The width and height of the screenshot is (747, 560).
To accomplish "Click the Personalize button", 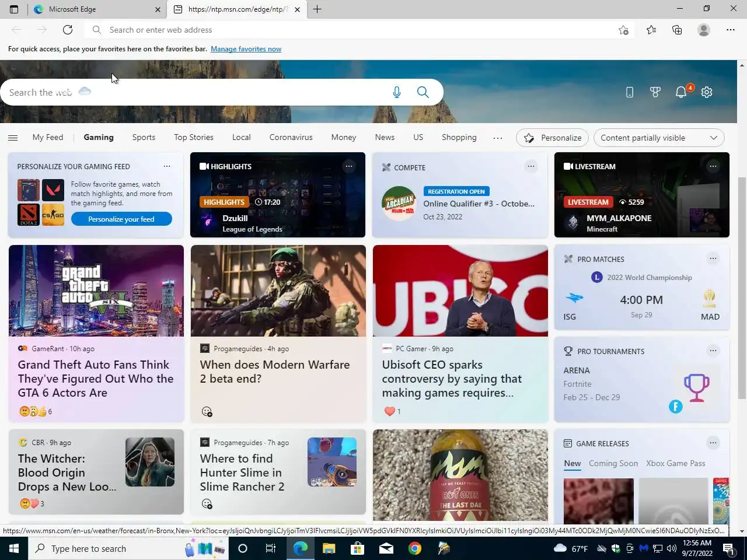I will point(552,138).
